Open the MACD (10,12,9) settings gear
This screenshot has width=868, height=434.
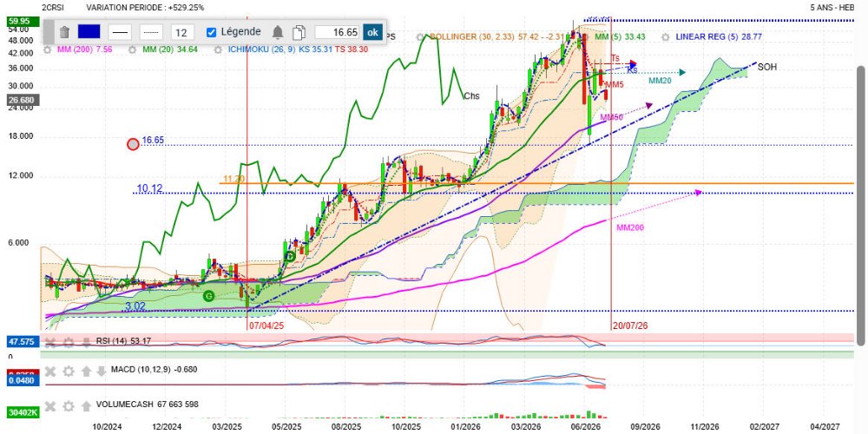pos(68,371)
